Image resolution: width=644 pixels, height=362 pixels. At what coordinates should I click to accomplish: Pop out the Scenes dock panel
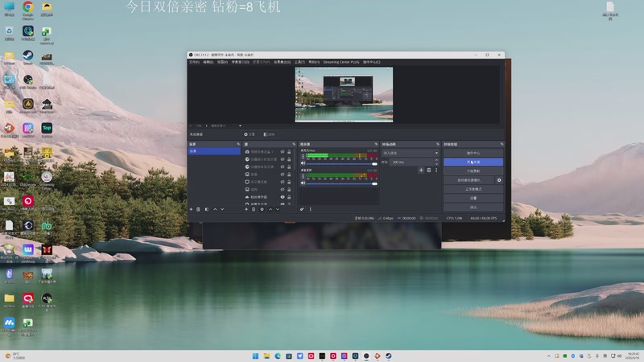[238, 144]
